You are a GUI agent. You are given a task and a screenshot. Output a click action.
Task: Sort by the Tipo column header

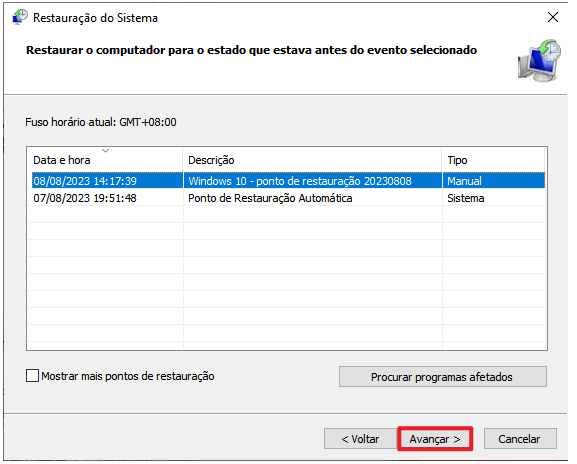[x=493, y=160]
